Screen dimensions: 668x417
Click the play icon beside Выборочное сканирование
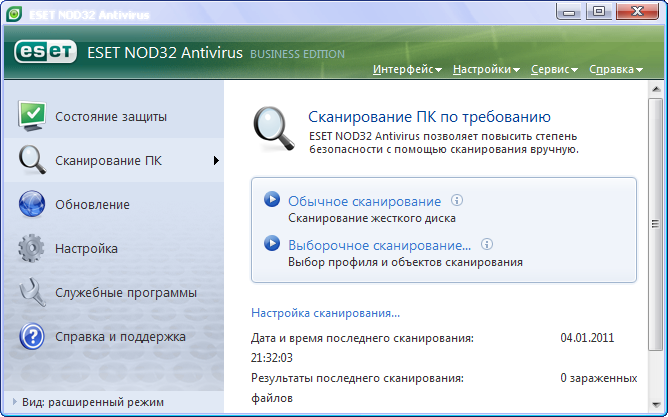tap(272, 243)
